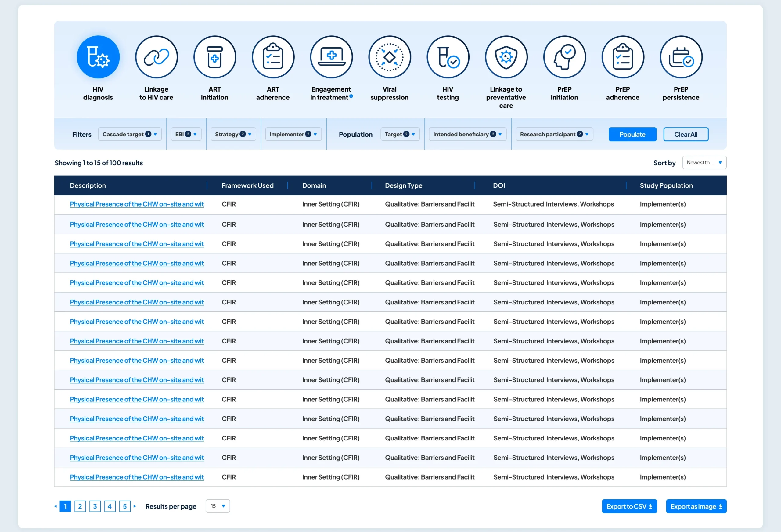
Task: Select the Linkage to HIV care icon
Action: point(156,57)
